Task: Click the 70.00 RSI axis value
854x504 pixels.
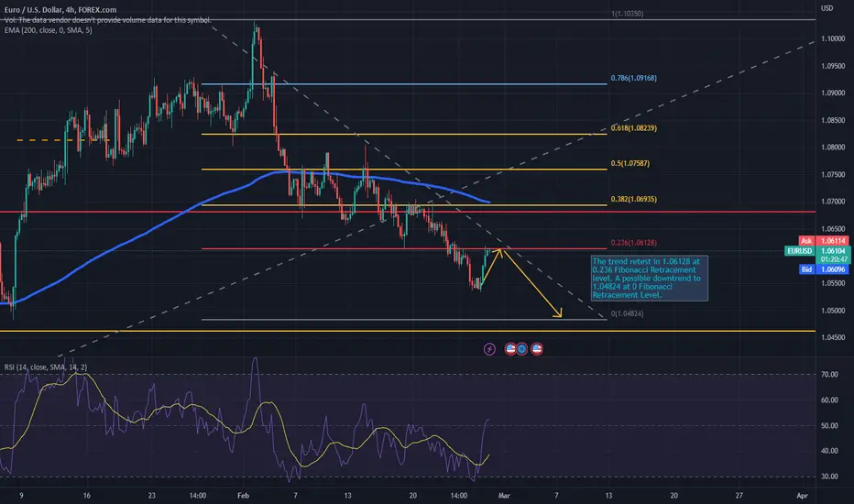Action: (x=829, y=375)
